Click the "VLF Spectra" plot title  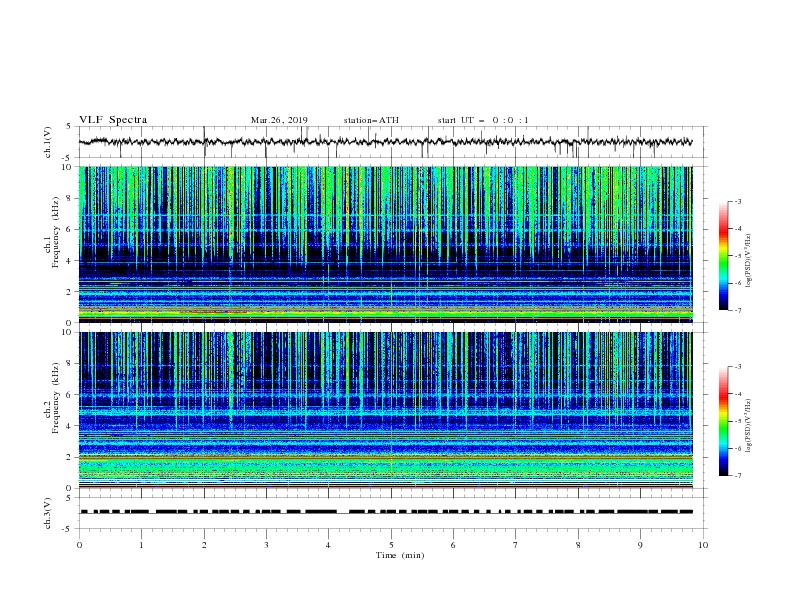pos(113,120)
